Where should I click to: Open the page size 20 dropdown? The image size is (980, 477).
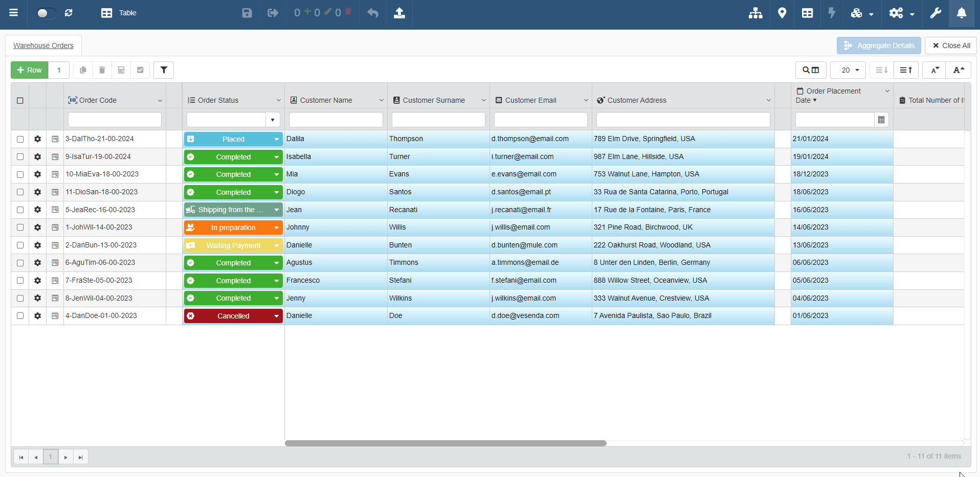[x=848, y=70]
